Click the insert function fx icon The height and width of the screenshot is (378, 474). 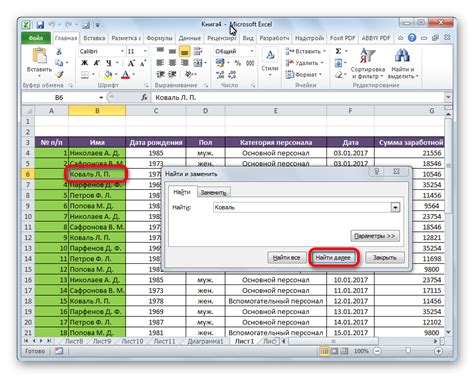144,98
